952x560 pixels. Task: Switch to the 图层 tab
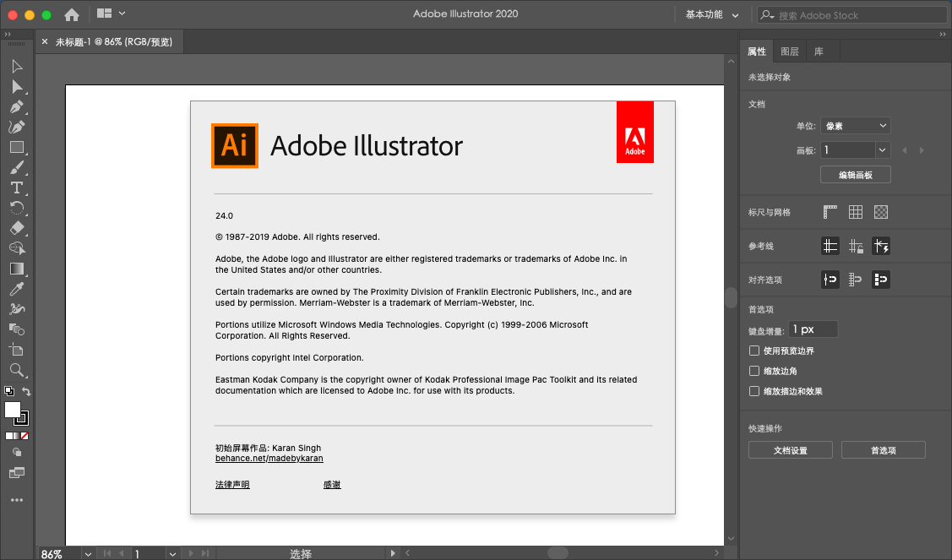[789, 52]
